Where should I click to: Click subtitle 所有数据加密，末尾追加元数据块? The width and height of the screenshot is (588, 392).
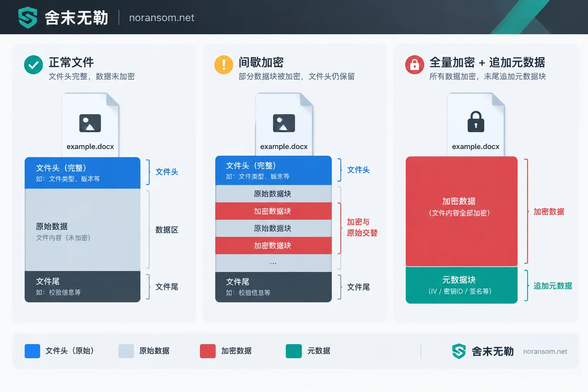[487, 76]
